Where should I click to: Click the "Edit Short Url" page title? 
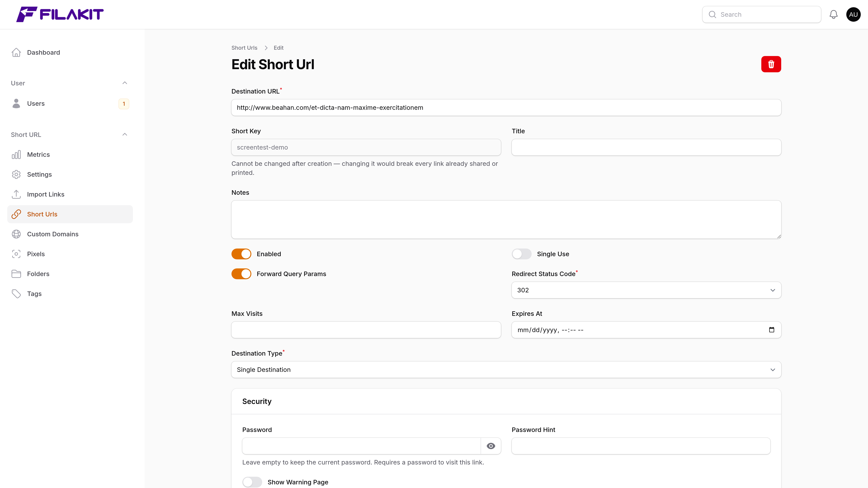[x=273, y=64]
